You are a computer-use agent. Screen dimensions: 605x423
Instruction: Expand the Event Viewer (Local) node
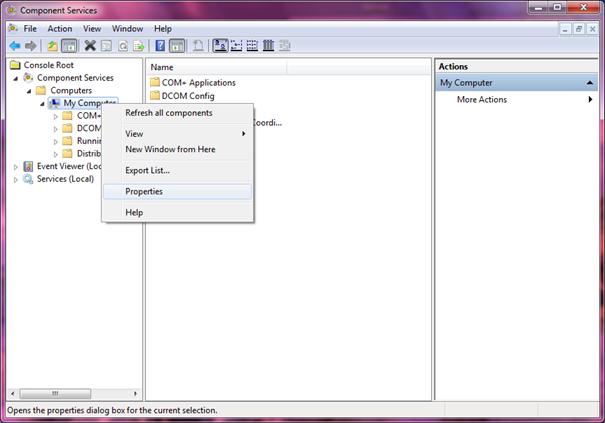(x=15, y=167)
